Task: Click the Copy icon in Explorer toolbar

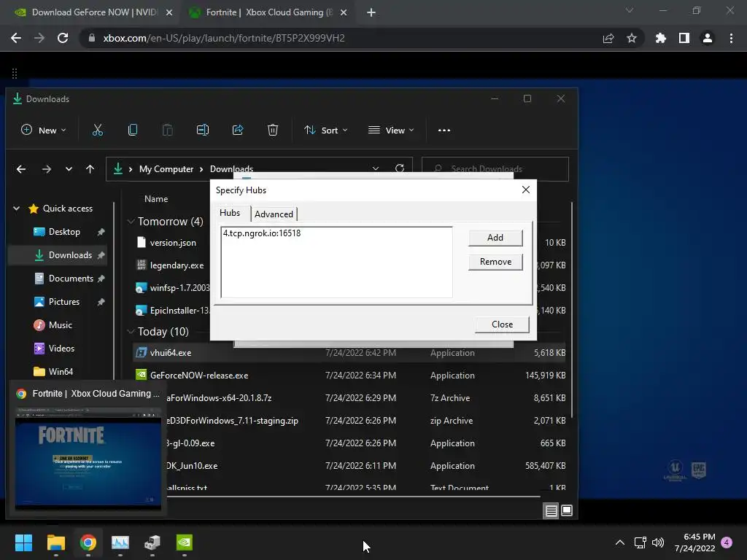Action: pos(133,130)
